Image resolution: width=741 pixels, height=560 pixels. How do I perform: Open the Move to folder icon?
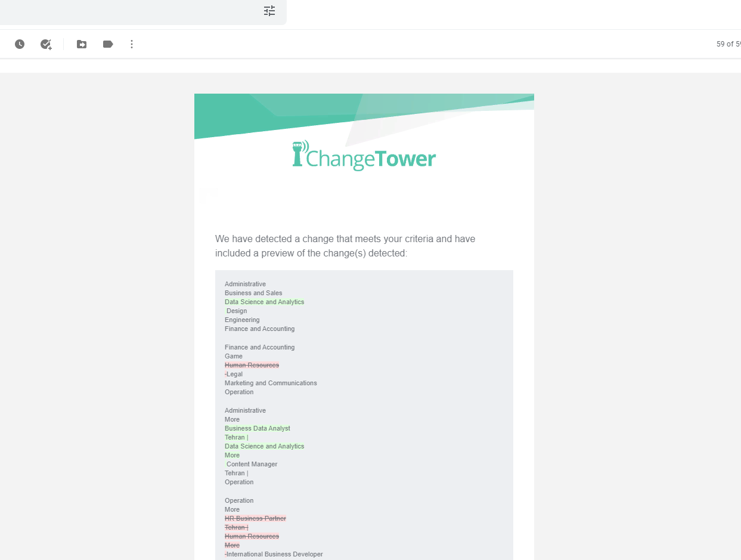click(82, 44)
